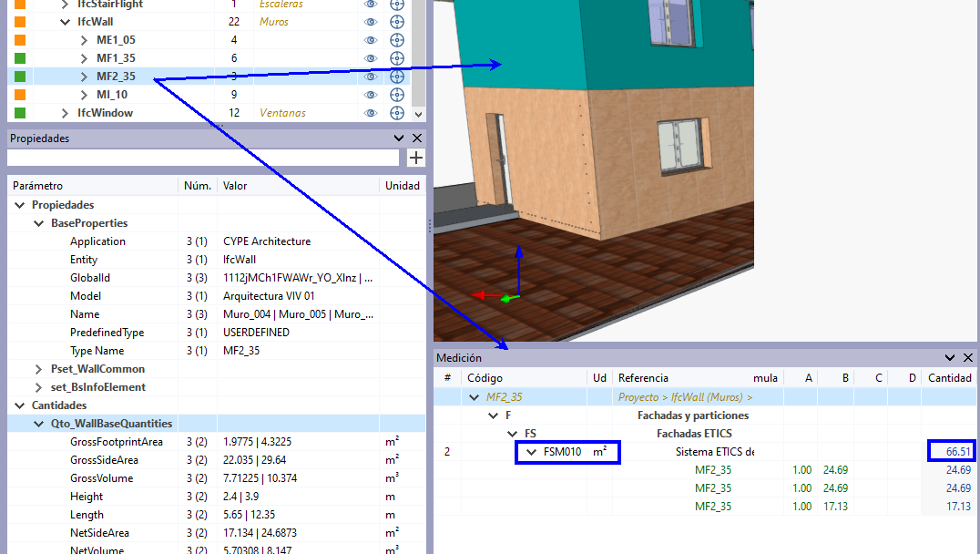This screenshot has height=554, width=980.
Task: Click the Parámetro column header
Action: click(38, 186)
